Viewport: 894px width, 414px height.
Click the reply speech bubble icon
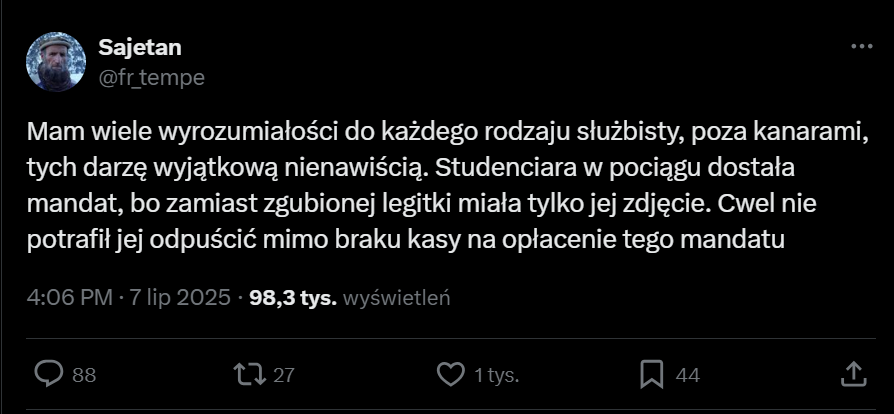pos(49,374)
